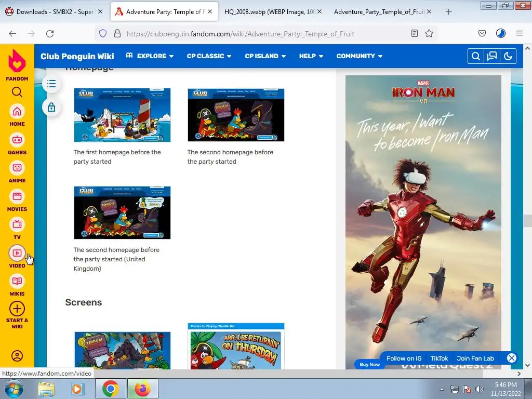Screen dimensions: 532x399
Task: Open Google Chrome from taskbar
Action: 111,389
